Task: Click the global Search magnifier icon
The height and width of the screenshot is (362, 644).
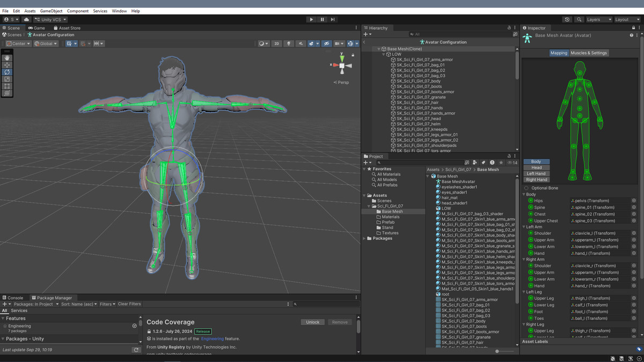Action: coord(579,19)
